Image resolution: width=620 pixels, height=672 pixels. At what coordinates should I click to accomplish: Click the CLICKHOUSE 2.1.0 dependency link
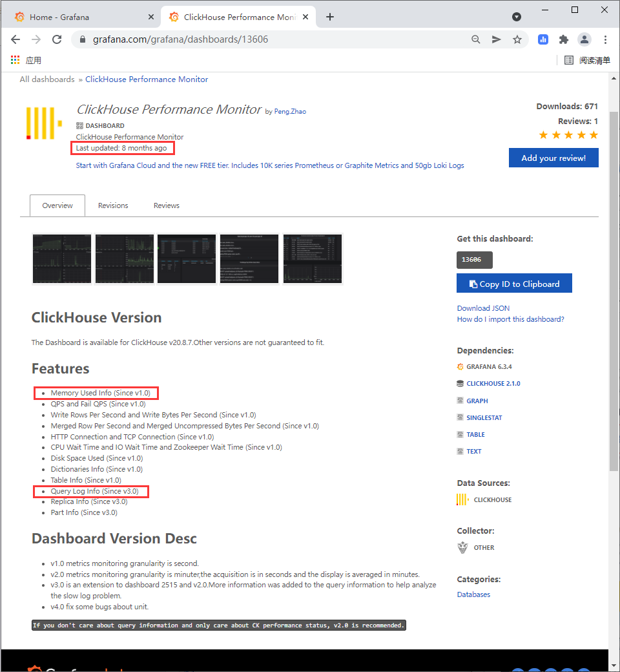tap(493, 384)
